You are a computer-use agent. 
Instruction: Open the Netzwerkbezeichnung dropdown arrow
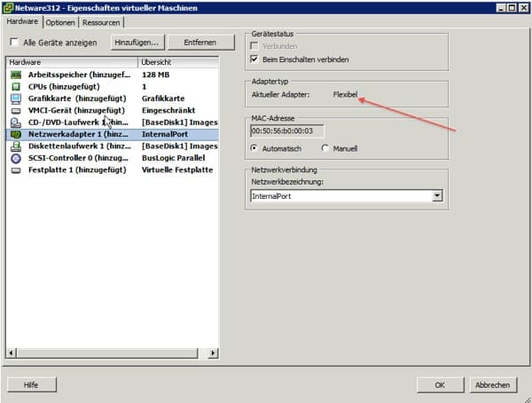click(437, 195)
